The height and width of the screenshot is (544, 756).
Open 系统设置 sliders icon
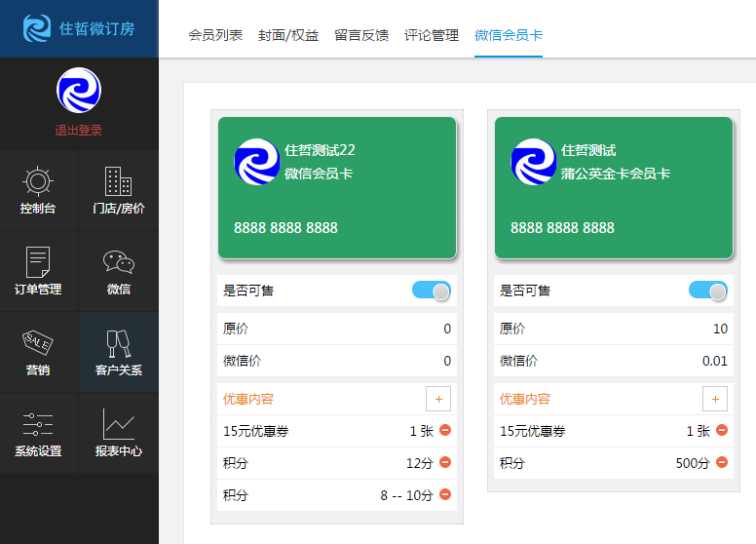(x=38, y=425)
